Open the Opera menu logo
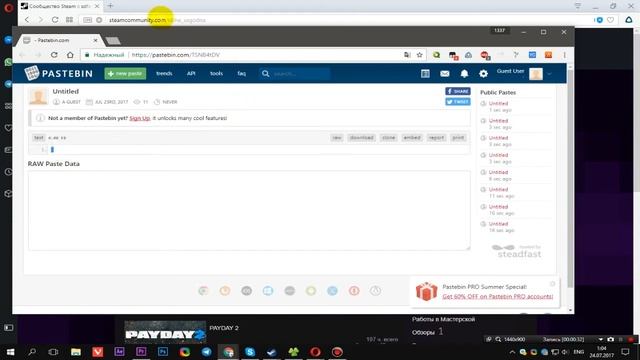640x360 pixels. coord(8,7)
